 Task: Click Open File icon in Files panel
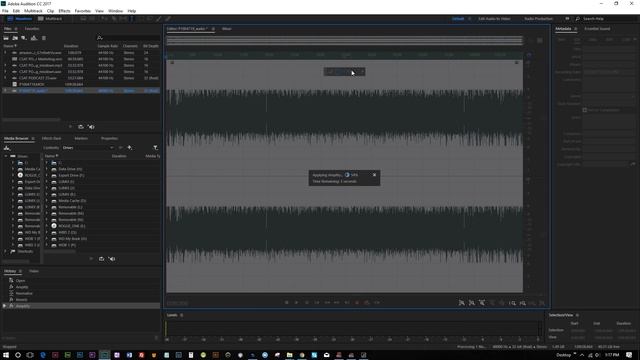tap(6, 38)
